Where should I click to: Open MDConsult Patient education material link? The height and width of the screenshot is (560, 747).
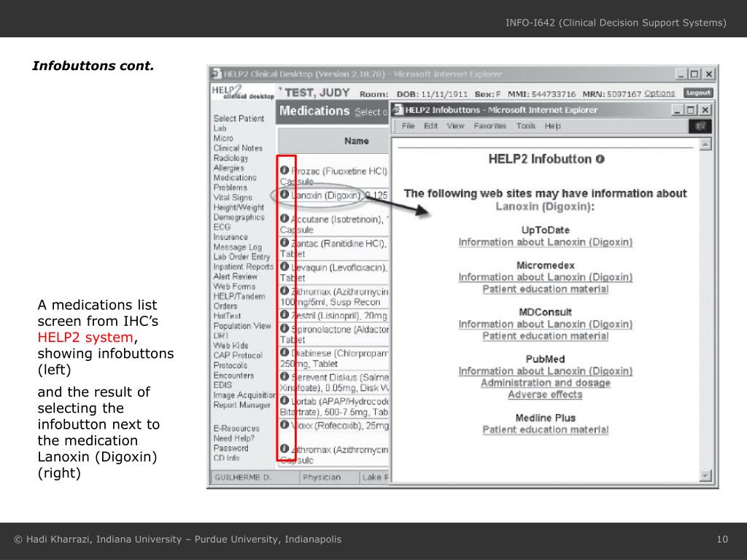point(546,336)
